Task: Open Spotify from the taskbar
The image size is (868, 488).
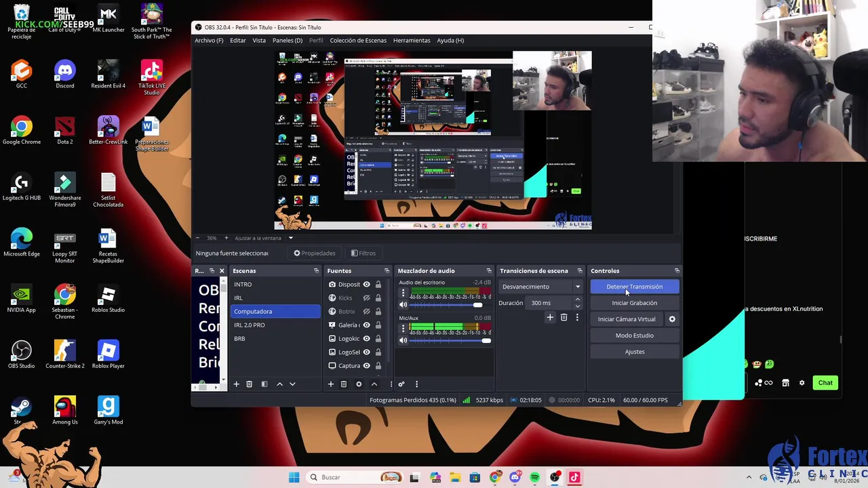Action: coord(535,477)
